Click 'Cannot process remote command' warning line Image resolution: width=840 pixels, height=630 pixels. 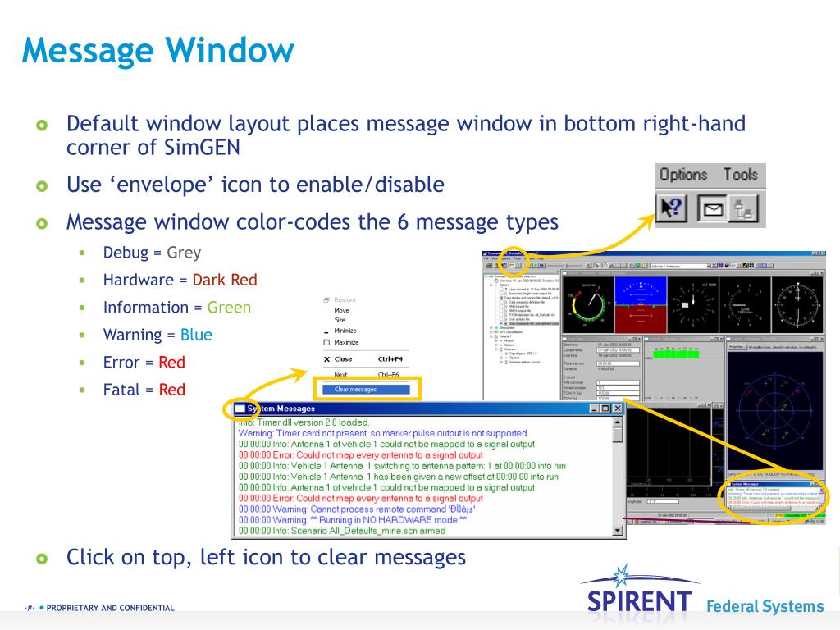click(x=357, y=509)
